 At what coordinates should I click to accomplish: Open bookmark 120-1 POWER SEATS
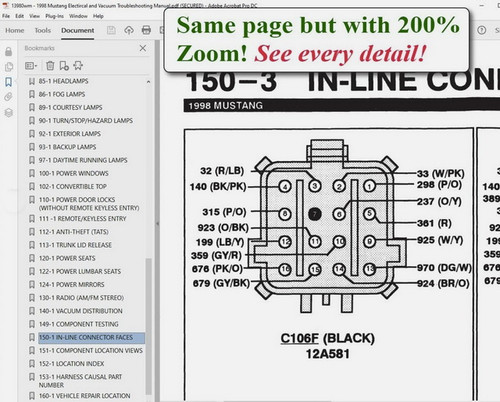67,258
